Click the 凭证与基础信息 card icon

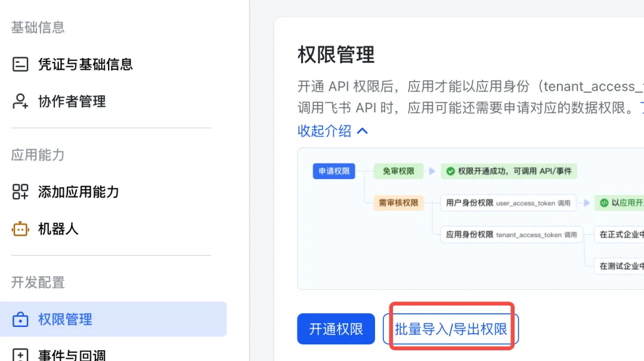point(20,64)
